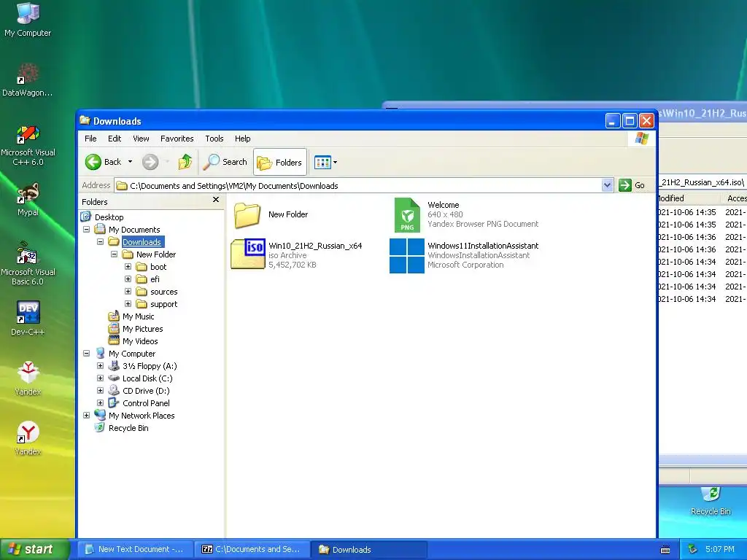Go back with the green Back arrow

pos(104,162)
